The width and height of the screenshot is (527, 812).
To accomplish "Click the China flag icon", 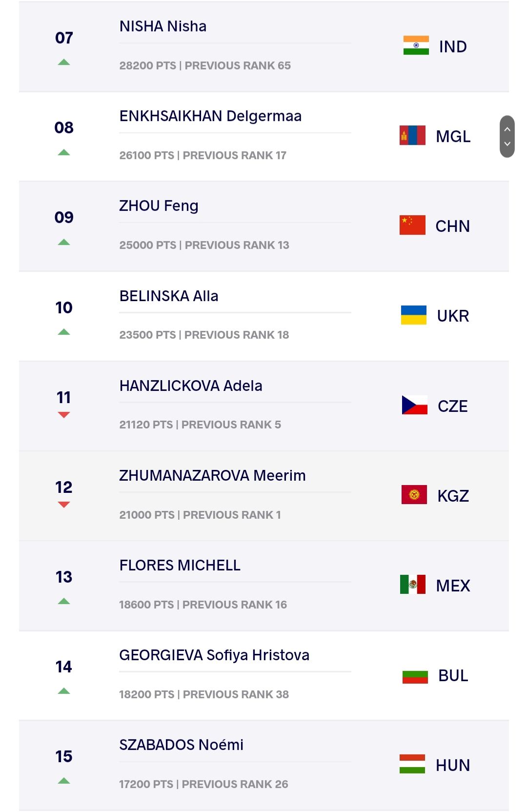I will [x=412, y=225].
